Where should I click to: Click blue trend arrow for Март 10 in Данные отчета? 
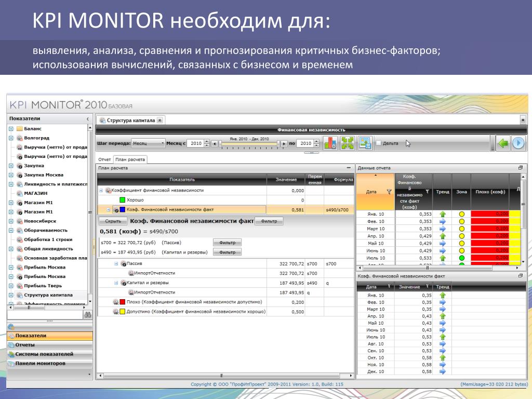click(x=443, y=229)
